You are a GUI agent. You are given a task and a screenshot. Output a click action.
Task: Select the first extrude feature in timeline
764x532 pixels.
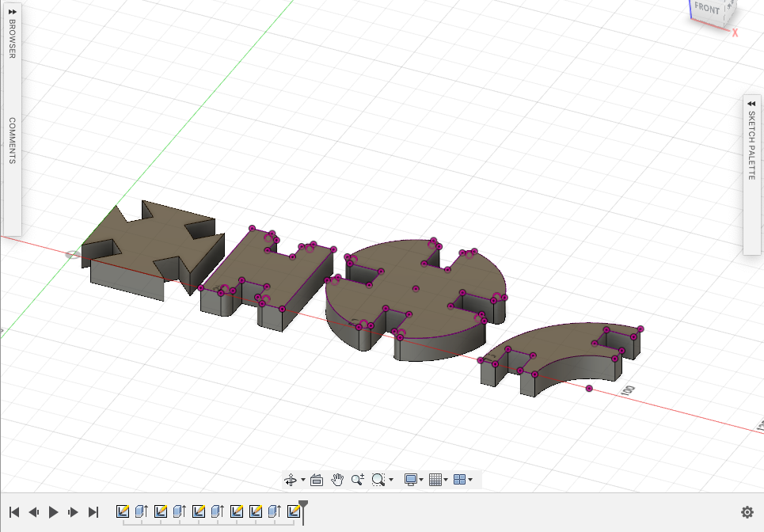pyautogui.click(x=141, y=511)
